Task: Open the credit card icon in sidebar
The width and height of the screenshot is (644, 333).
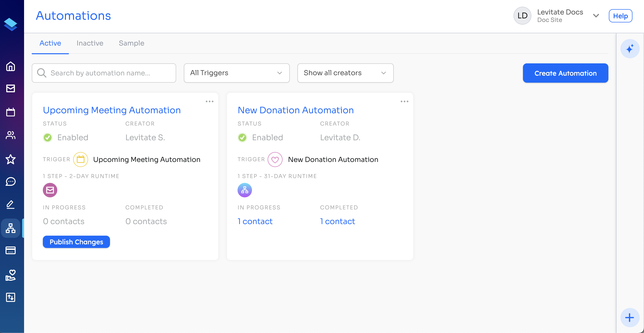Action: [11, 250]
